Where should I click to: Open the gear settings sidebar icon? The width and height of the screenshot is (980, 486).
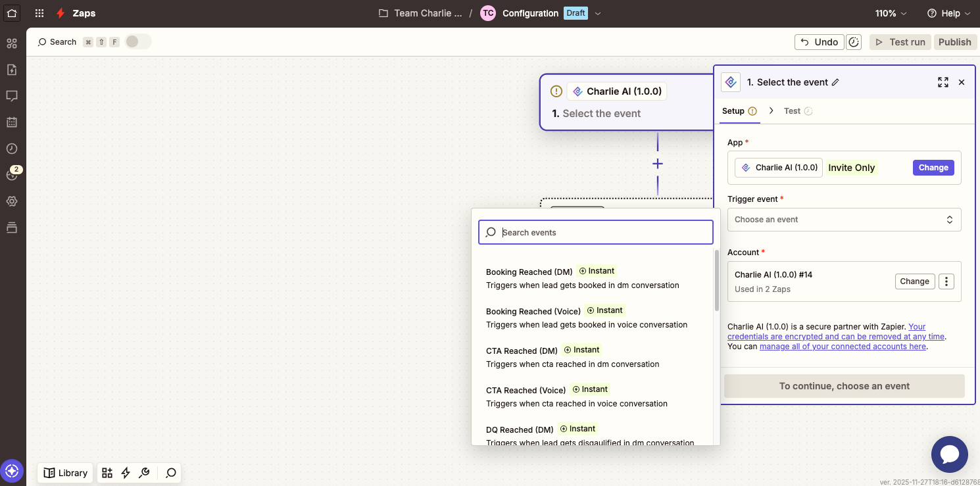point(12,201)
